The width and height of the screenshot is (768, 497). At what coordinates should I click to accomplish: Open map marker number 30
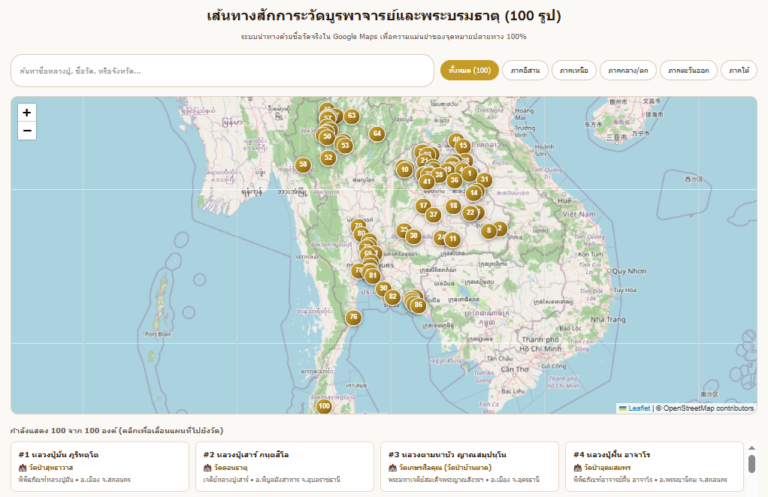(414, 236)
